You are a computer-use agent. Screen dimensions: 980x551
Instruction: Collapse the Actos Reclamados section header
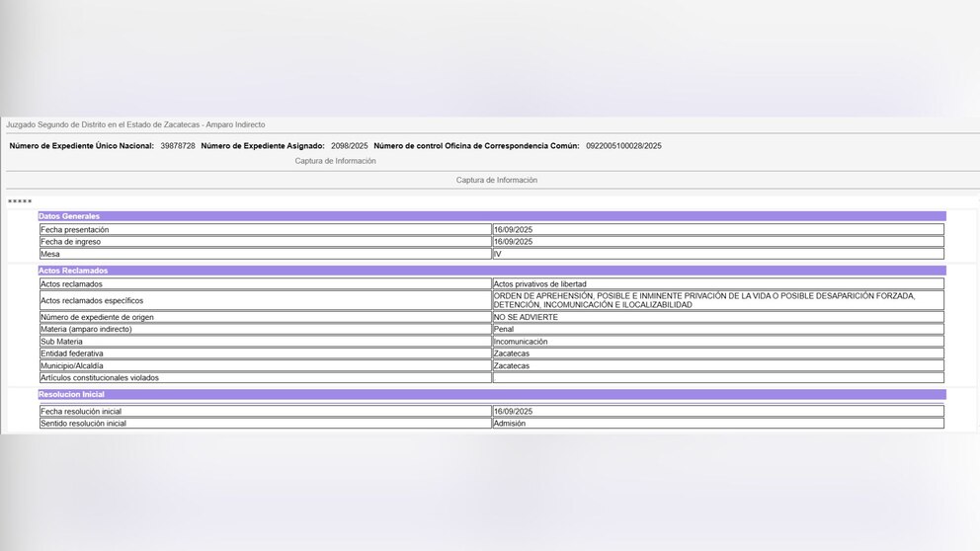click(x=491, y=271)
